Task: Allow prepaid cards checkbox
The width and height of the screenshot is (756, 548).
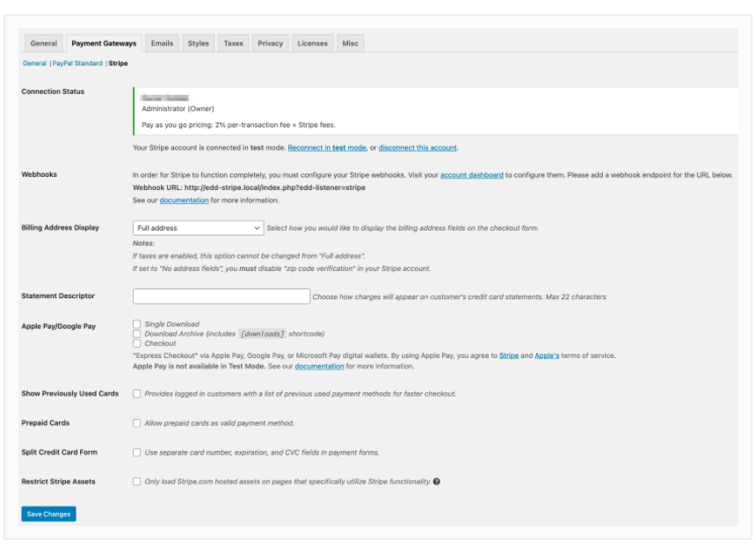Action: [x=137, y=423]
